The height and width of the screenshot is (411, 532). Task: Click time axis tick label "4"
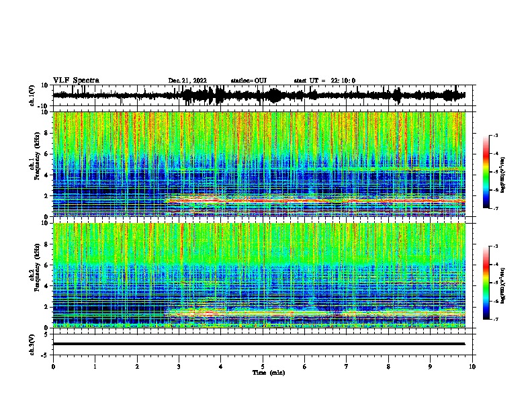tap(221, 367)
